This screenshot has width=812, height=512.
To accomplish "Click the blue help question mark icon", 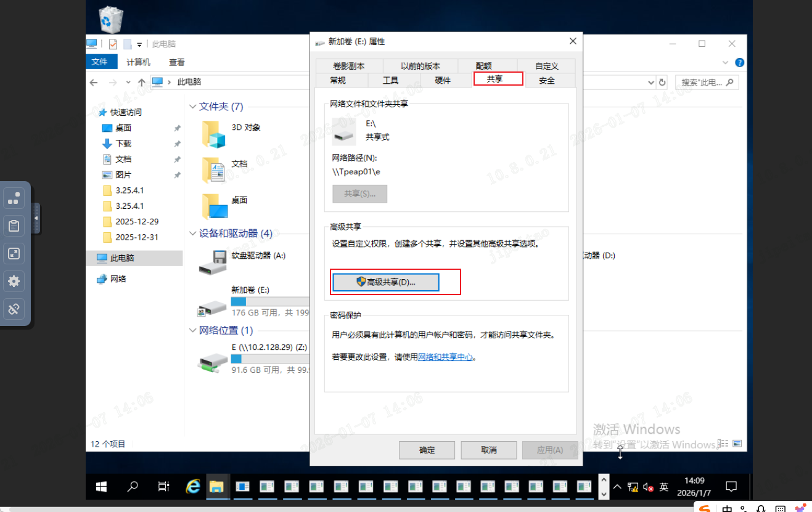I will (740, 63).
